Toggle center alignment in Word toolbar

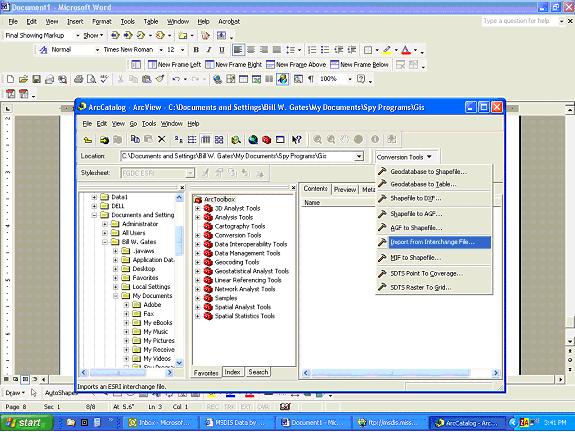[251, 50]
